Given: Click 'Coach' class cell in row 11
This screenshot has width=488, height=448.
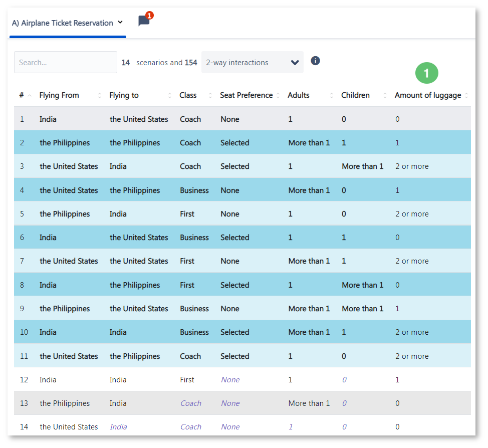Looking at the screenshot, I should coord(190,356).
